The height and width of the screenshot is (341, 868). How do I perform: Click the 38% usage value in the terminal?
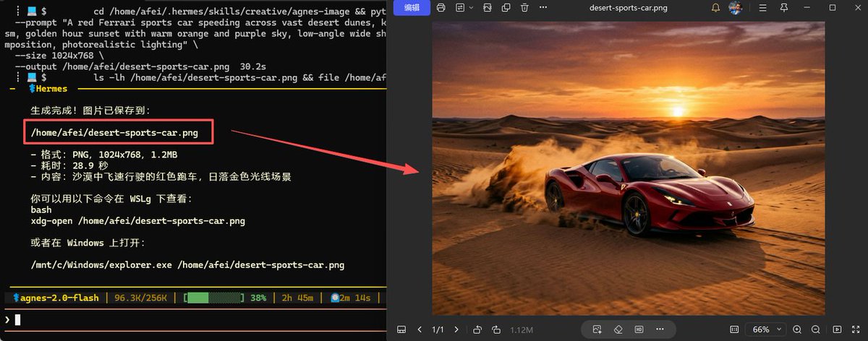point(258,298)
